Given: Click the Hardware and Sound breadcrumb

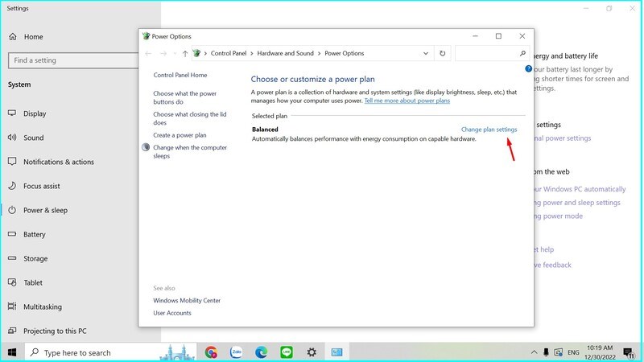Looking at the screenshot, I should point(285,53).
